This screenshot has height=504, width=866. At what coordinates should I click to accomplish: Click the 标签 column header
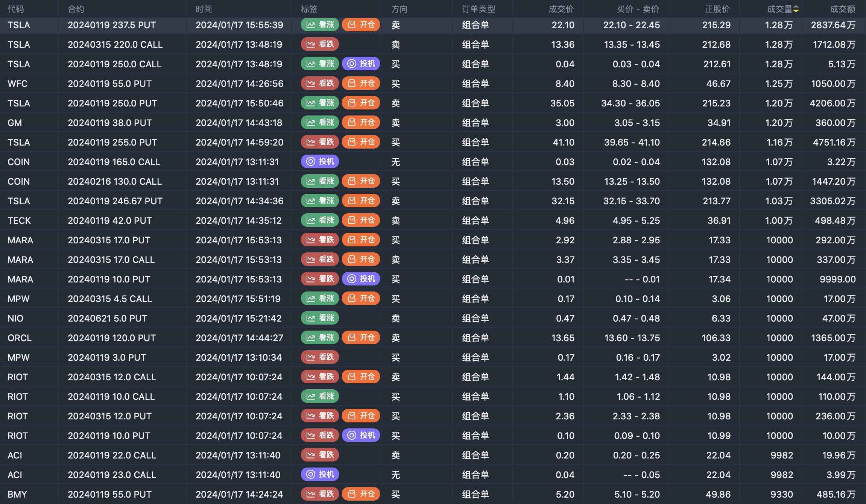[x=309, y=9]
